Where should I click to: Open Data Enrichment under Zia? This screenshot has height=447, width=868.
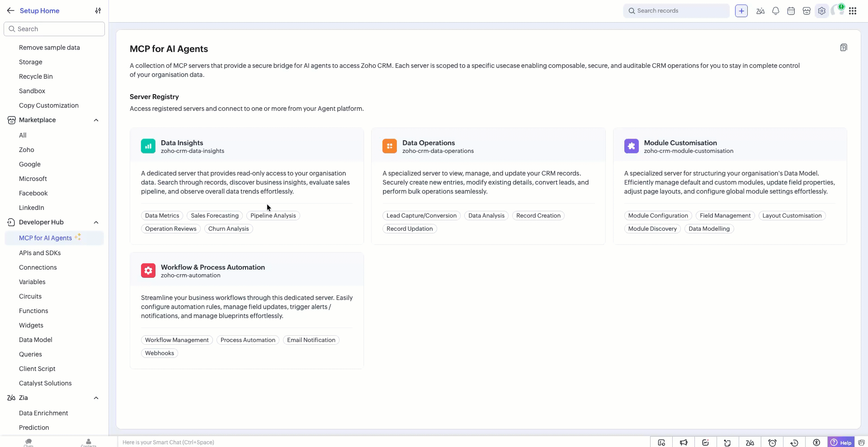(43, 413)
